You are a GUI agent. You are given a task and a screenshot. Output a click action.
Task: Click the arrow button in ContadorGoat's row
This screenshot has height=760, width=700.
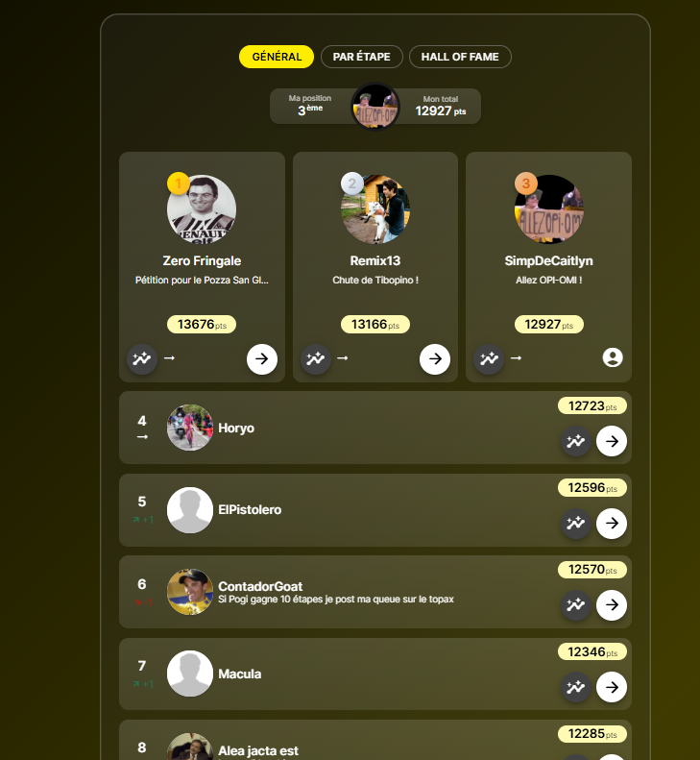click(612, 605)
